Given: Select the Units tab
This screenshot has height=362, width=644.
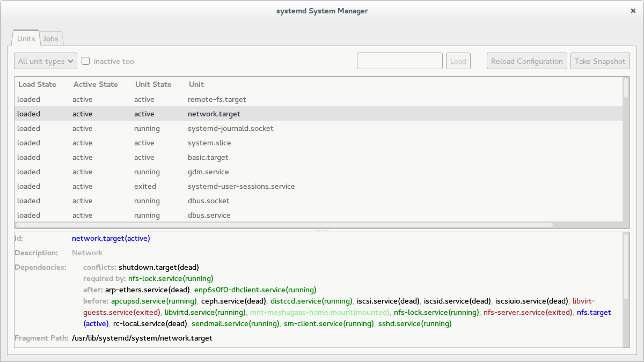Looking at the screenshot, I should tap(26, 39).
